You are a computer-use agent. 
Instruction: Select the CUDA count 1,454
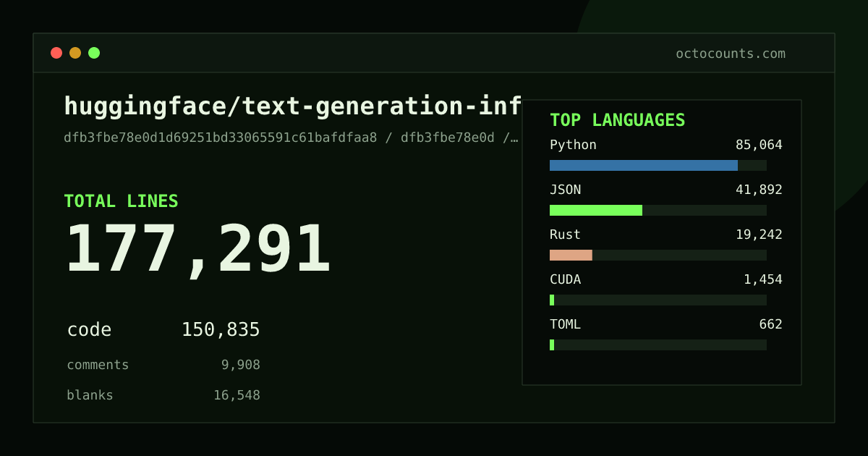coord(763,279)
